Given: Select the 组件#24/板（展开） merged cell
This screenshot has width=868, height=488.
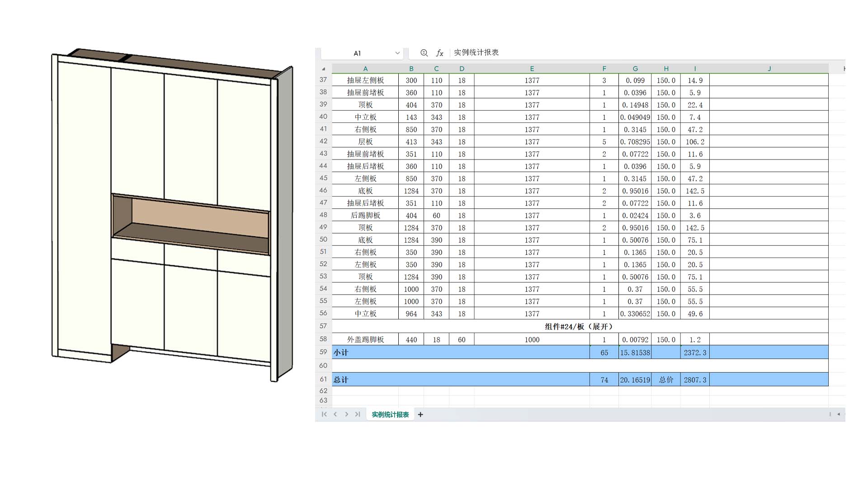Looking at the screenshot, I should tap(579, 326).
